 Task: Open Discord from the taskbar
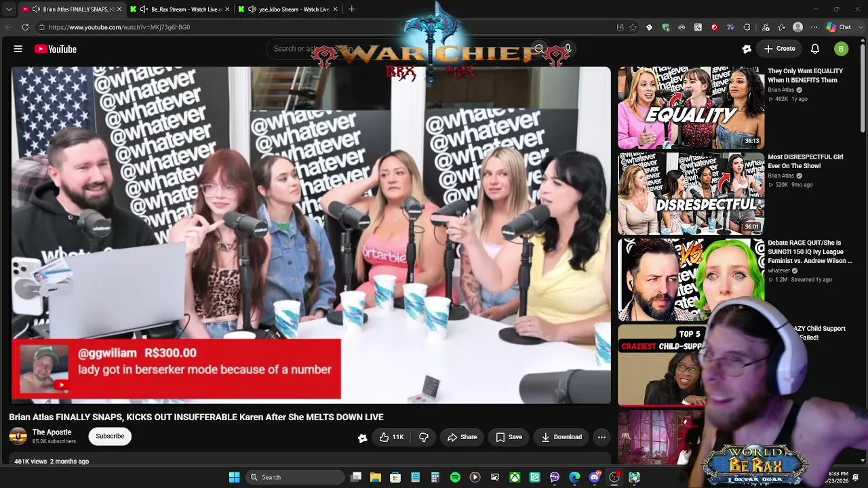[x=595, y=477]
